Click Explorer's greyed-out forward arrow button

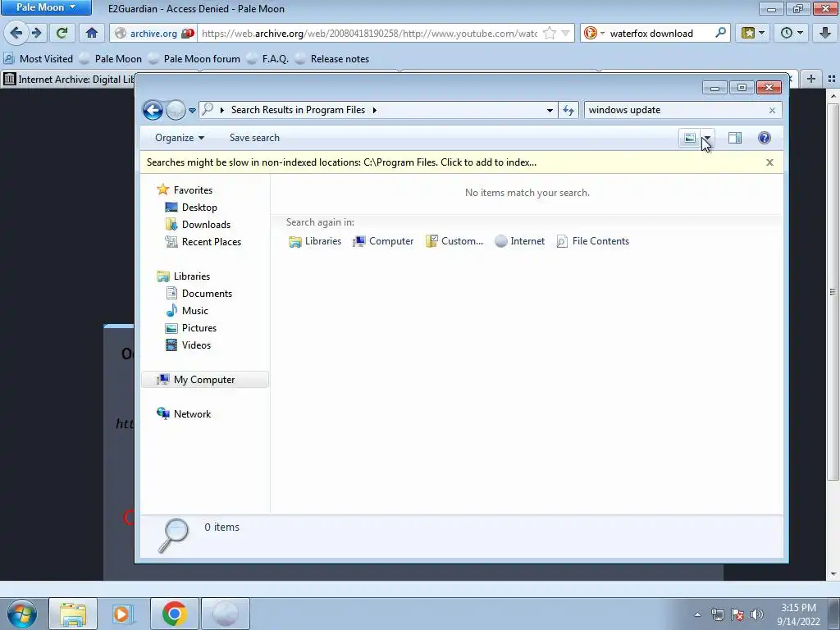point(176,111)
